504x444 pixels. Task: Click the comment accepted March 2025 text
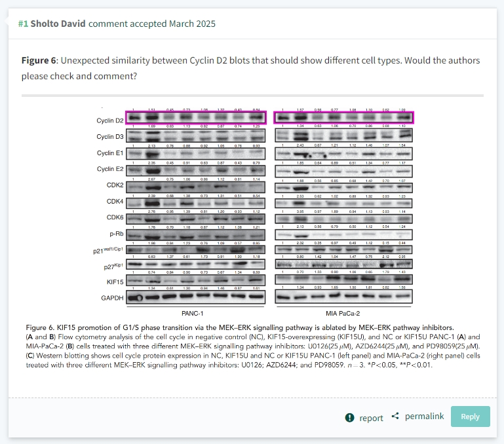pos(151,24)
